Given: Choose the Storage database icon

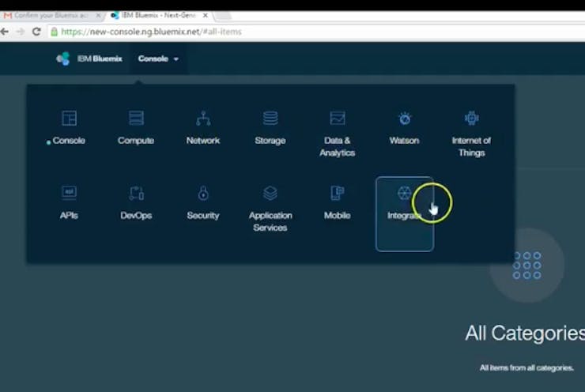Looking at the screenshot, I should pyautogui.click(x=270, y=119).
